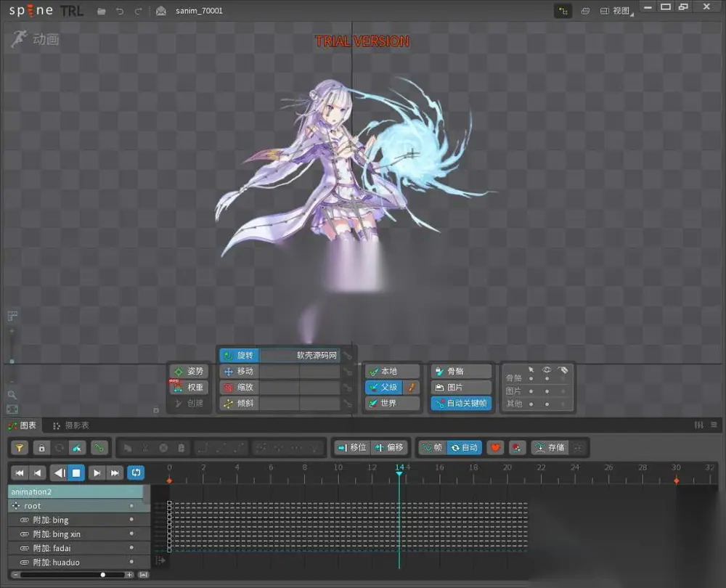Viewport: 726px width, 588px height.
Task: Toggle 骨骼 visibility dot under the eye column
Action: click(x=547, y=379)
